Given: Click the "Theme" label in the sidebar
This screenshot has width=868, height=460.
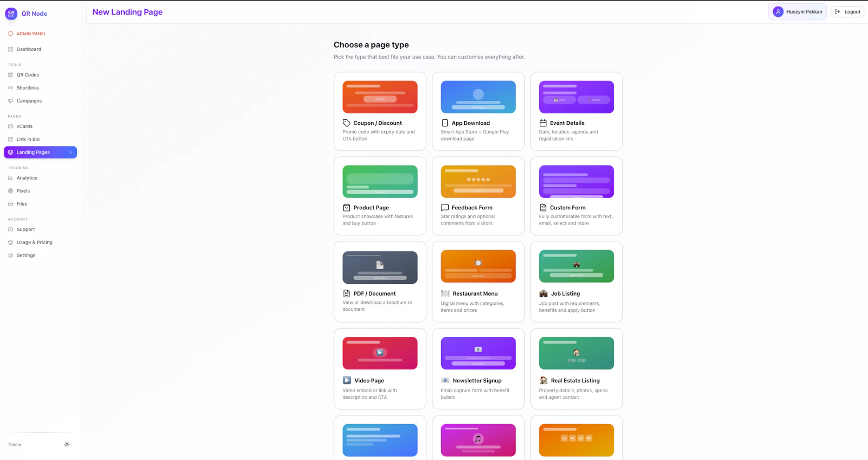Looking at the screenshot, I should click(x=15, y=445).
